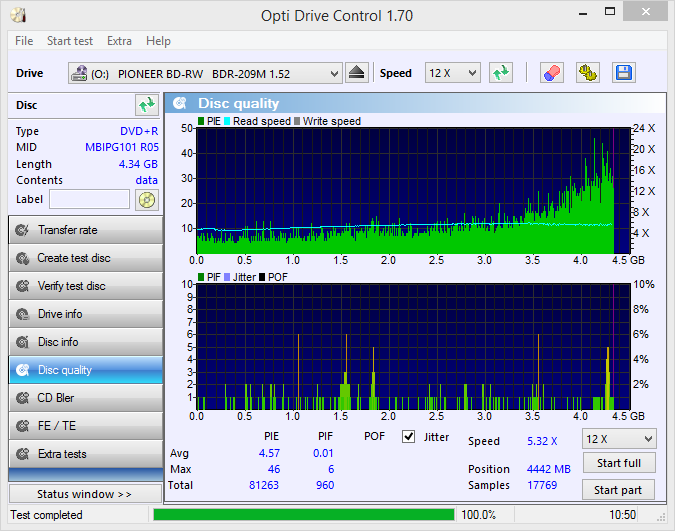Save results with the floppy disk icon
This screenshot has height=531, width=675.
(623, 73)
